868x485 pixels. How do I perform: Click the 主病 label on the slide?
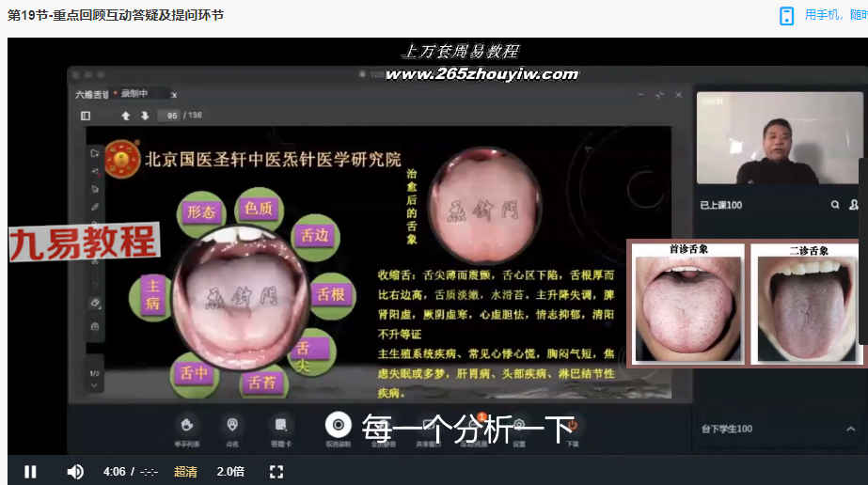152,294
